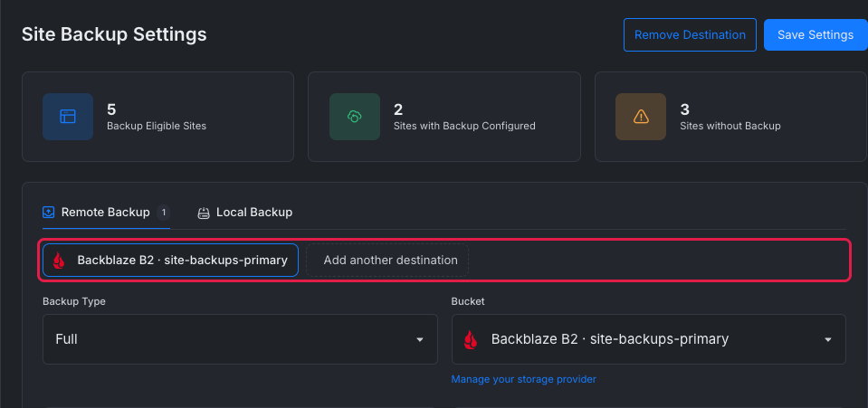Click the Backblaze flame icon in Bucket field
Image resolution: width=868 pixels, height=408 pixels.
[x=471, y=339]
